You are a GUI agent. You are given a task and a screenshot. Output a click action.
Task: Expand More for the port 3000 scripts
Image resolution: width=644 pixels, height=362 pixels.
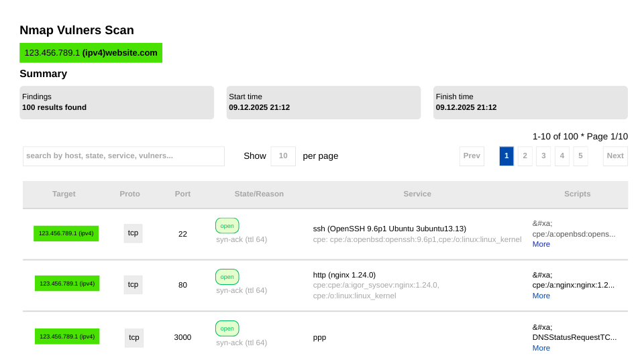(x=541, y=348)
